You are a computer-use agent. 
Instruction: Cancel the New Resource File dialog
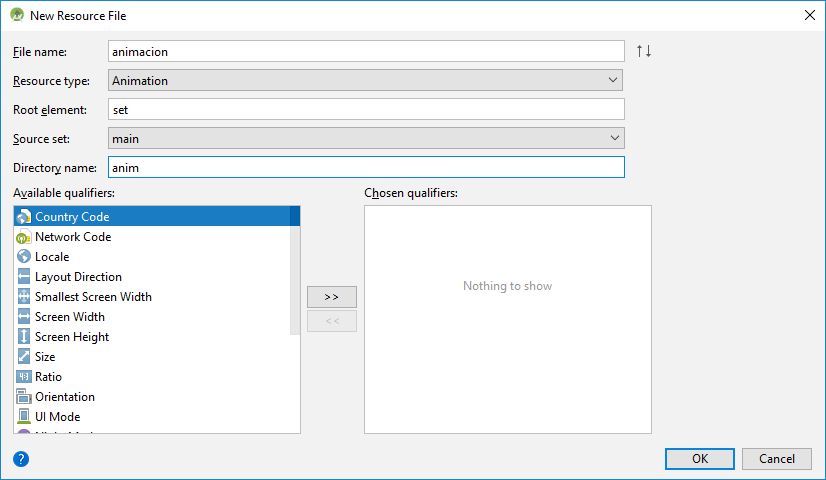(776, 459)
